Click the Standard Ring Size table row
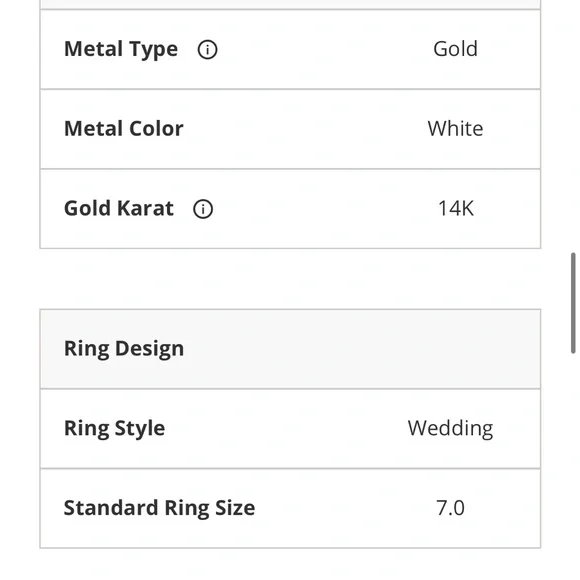 pyautogui.click(x=290, y=508)
